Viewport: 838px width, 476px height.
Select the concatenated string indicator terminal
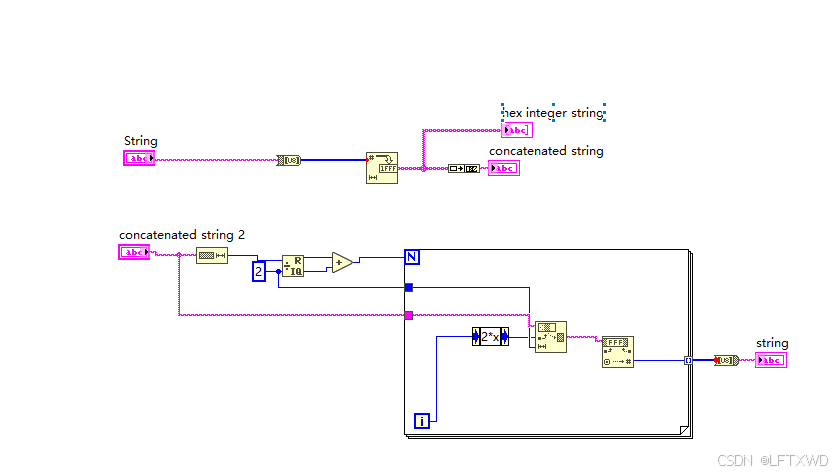click(x=504, y=168)
